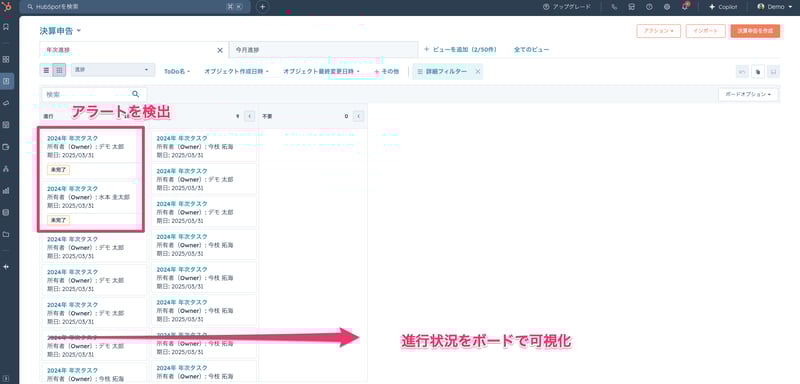Click the undo icon near board options
This screenshot has height=384, width=800.
click(x=742, y=72)
